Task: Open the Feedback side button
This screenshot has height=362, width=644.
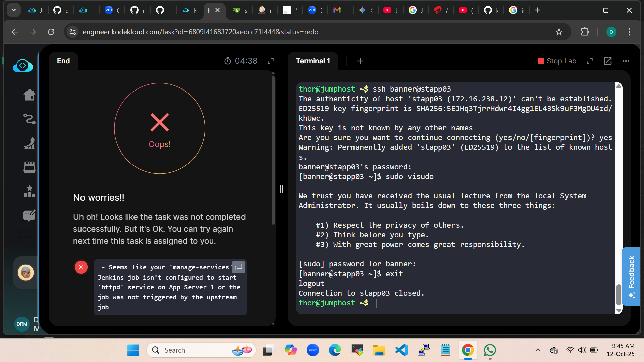Action: (631, 277)
